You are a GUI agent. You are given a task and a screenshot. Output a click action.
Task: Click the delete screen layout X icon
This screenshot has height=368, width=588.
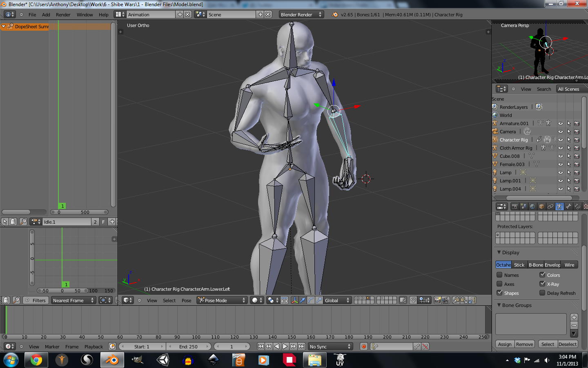point(187,14)
